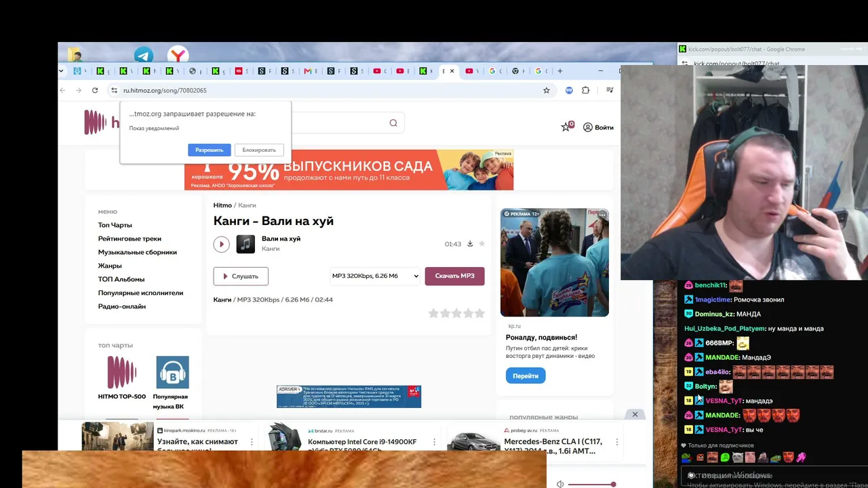
Task: Adjust the player volume slider
Action: pos(591,485)
